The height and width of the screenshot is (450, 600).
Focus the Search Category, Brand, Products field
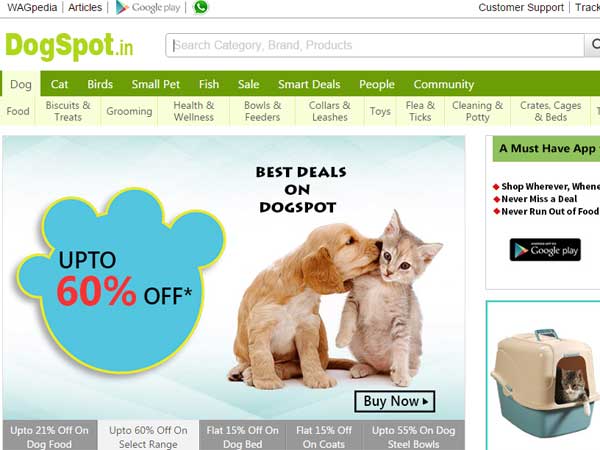point(375,45)
